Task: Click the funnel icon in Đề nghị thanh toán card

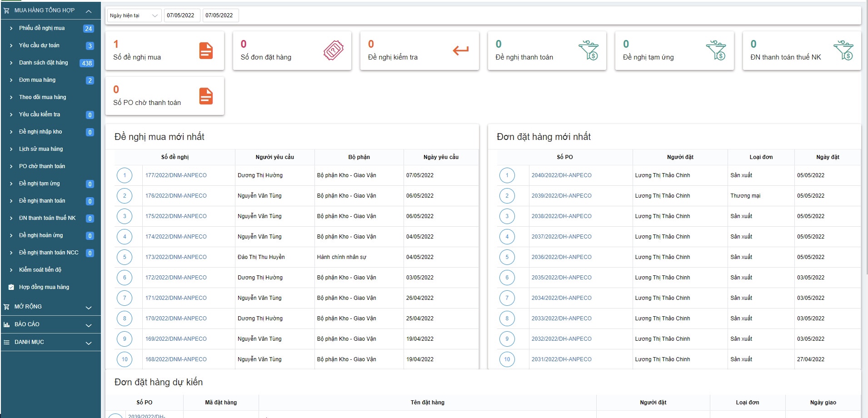Action: click(x=589, y=50)
